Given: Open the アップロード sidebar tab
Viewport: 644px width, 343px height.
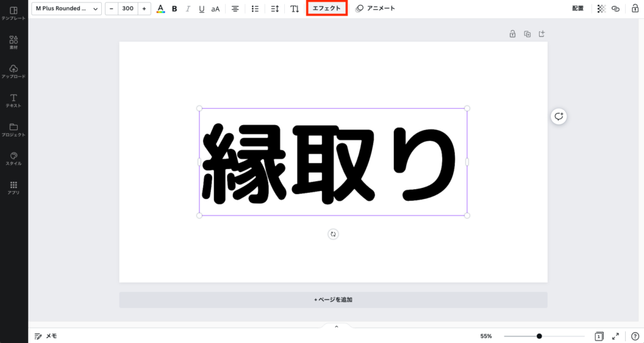Looking at the screenshot, I should [x=13, y=72].
